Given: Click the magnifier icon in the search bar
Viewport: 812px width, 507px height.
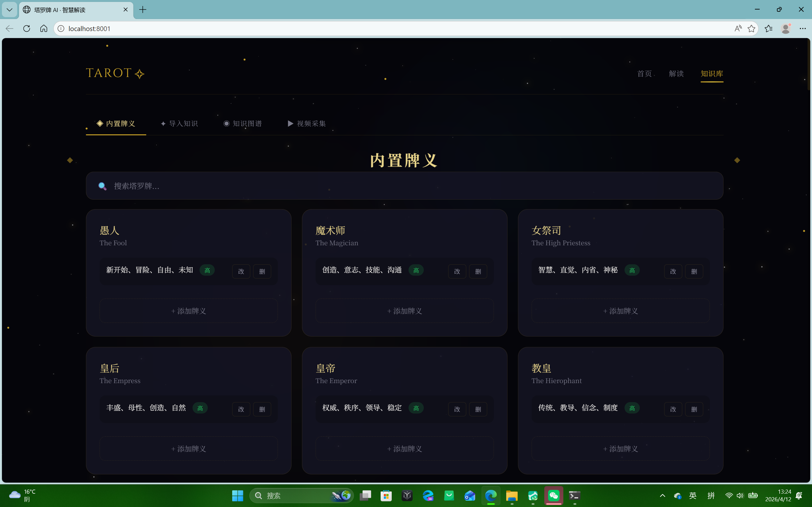Looking at the screenshot, I should [103, 186].
